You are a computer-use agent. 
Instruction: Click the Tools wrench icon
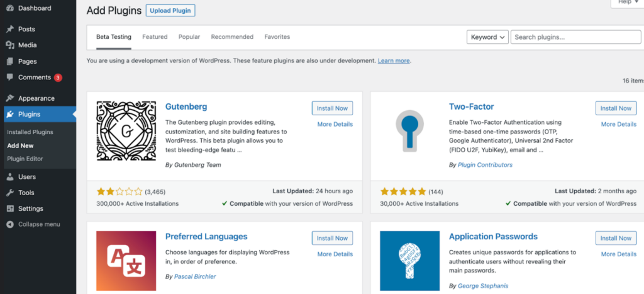point(10,193)
